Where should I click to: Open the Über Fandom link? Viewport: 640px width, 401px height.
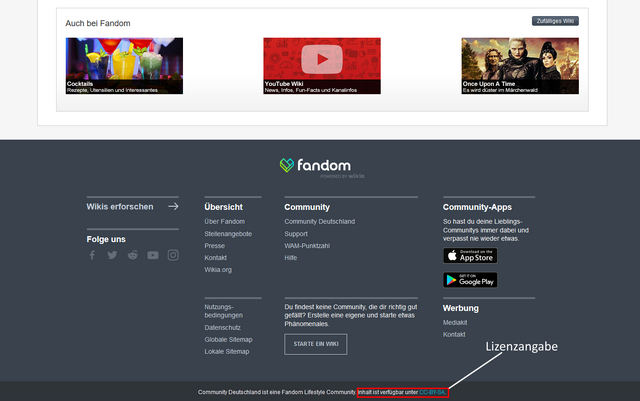pyautogui.click(x=224, y=221)
